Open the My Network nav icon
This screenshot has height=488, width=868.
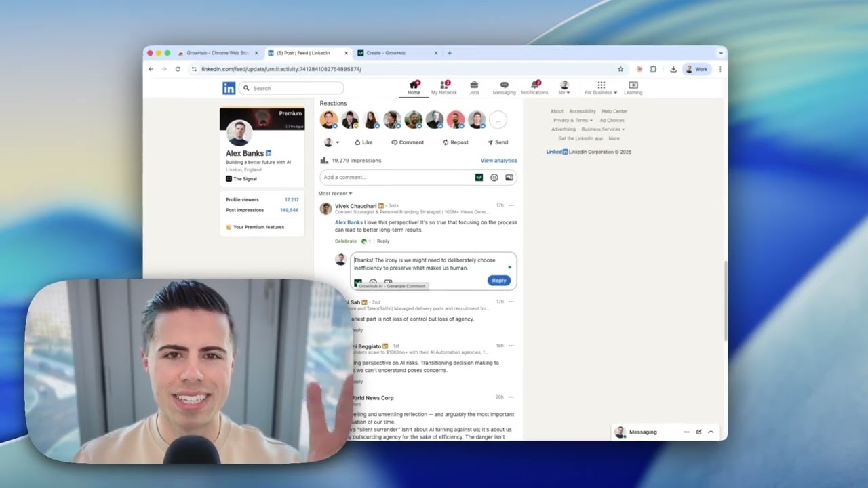[x=444, y=88]
